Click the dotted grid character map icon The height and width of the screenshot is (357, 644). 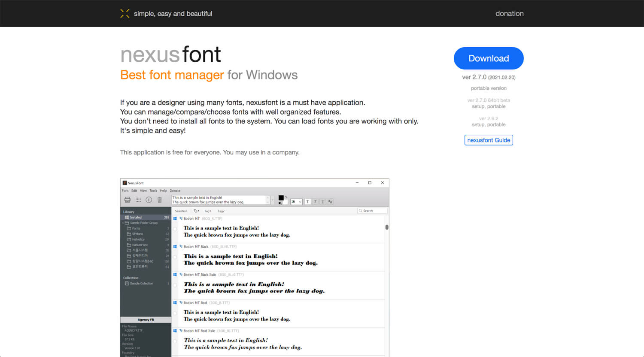coord(138,200)
